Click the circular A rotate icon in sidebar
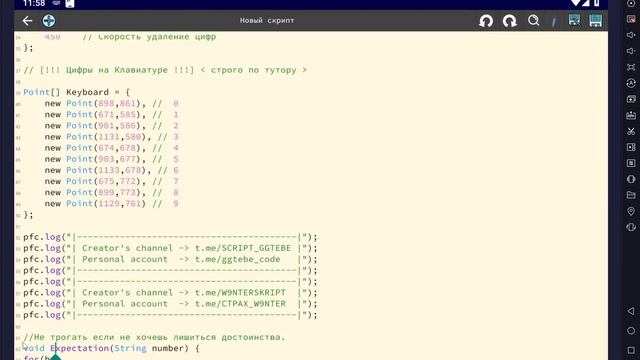Viewport: 640px width, 360px height. [x=631, y=83]
